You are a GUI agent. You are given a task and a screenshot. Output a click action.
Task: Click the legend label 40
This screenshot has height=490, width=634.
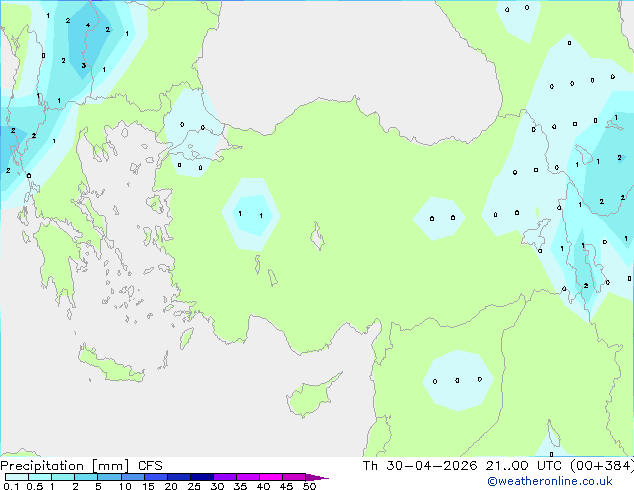(263, 486)
